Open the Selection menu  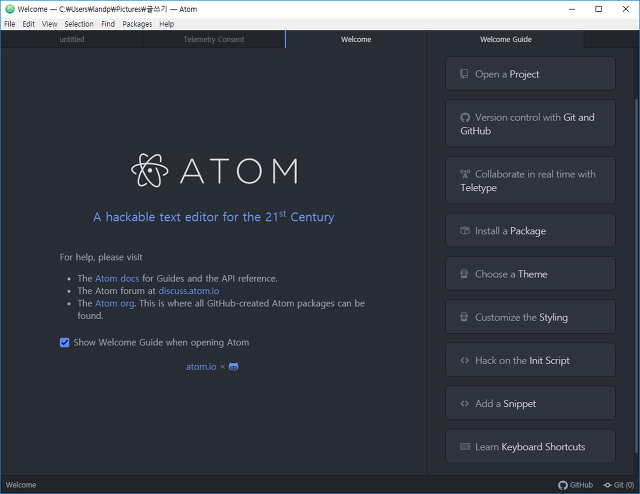click(79, 24)
